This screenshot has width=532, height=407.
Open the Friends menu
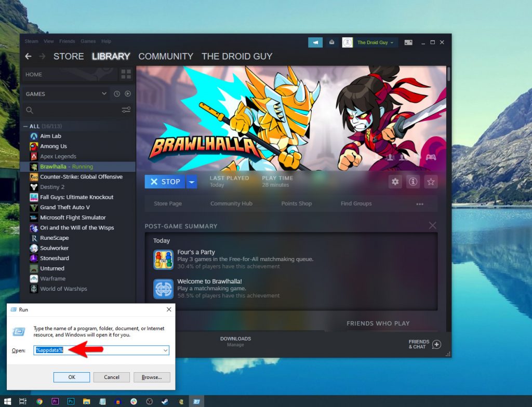click(67, 41)
